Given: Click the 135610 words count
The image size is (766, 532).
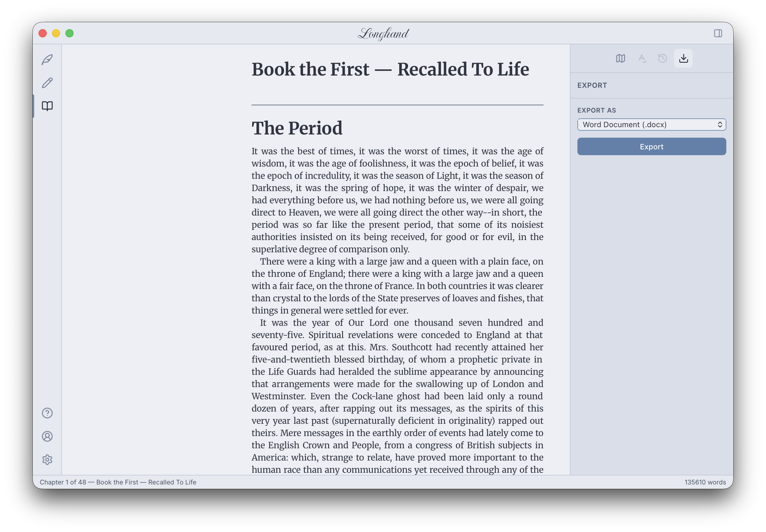Looking at the screenshot, I should [705, 482].
